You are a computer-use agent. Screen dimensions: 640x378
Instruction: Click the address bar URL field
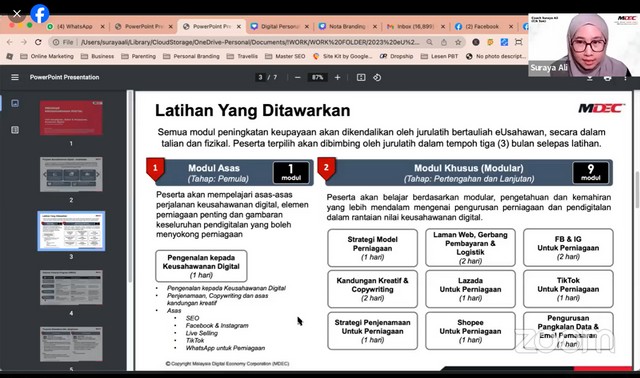[249, 42]
